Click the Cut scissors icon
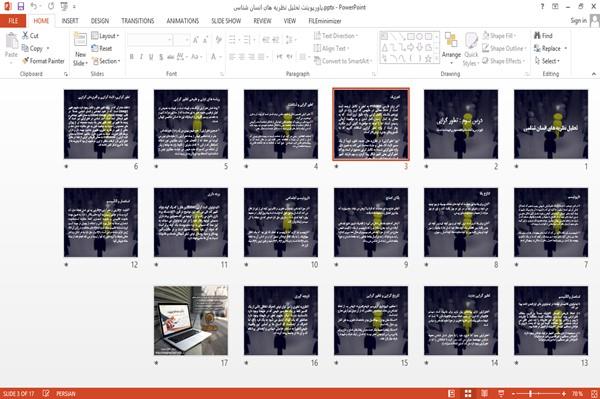Image resolution: width=600 pixels, height=399 pixels. click(25, 35)
